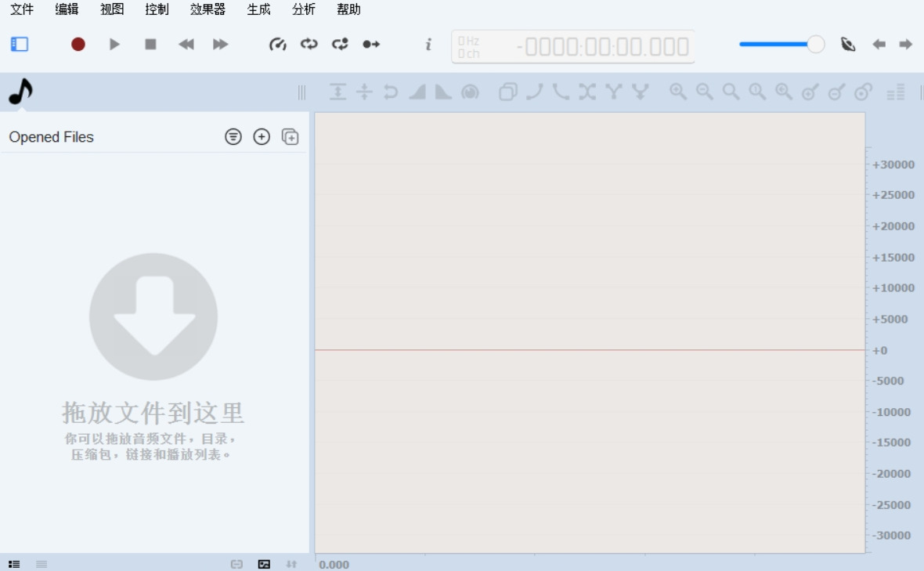This screenshot has width=924, height=571.
Task: Click the crossfade X-shaped icon
Action: click(x=587, y=92)
